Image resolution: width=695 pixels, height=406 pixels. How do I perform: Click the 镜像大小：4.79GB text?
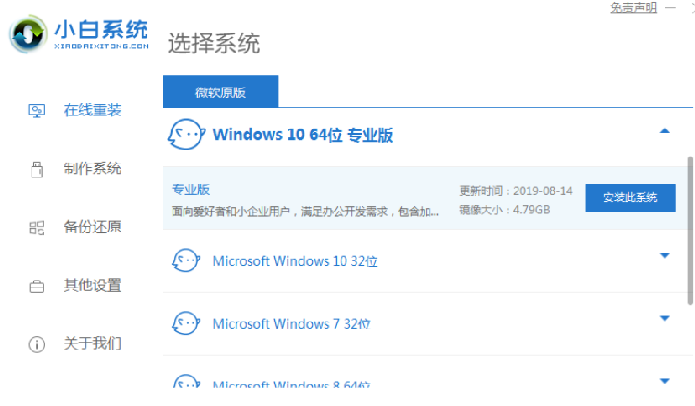pos(504,209)
